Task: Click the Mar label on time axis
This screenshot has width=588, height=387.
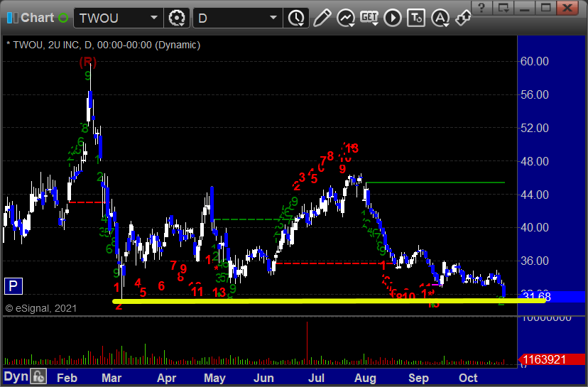Action: [111, 378]
